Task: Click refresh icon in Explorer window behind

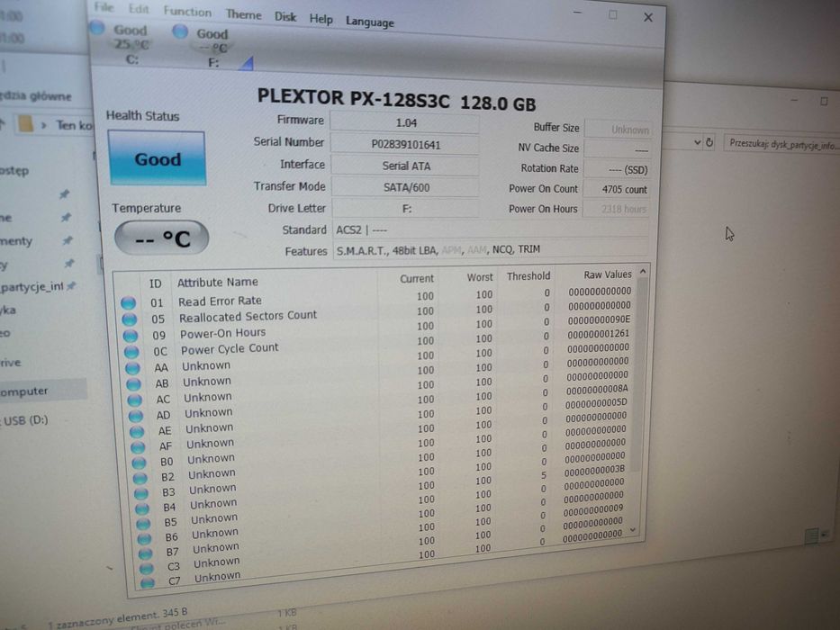Action: click(x=709, y=142)
